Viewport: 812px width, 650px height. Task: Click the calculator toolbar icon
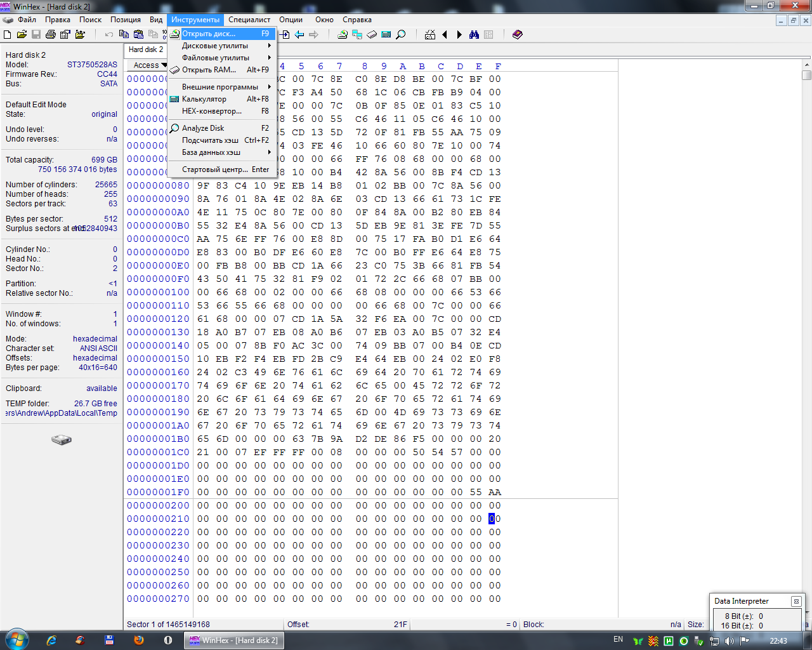[386, 34]
